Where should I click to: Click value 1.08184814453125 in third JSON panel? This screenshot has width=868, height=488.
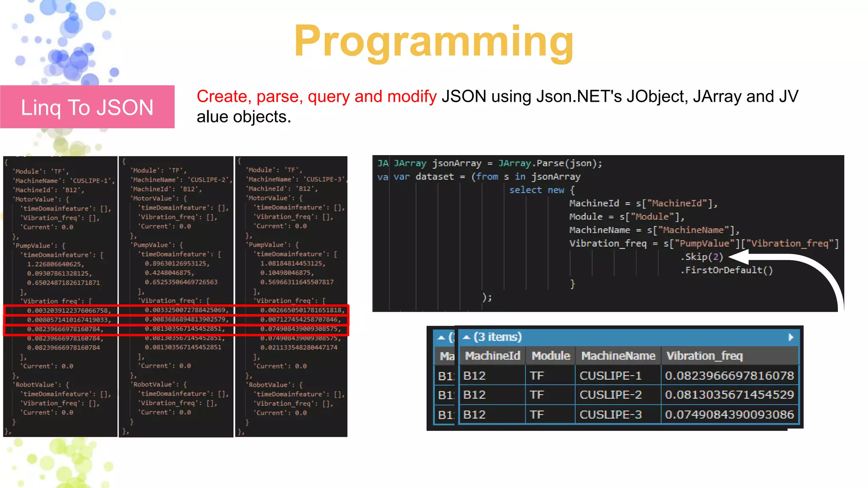tap(293, 263)
